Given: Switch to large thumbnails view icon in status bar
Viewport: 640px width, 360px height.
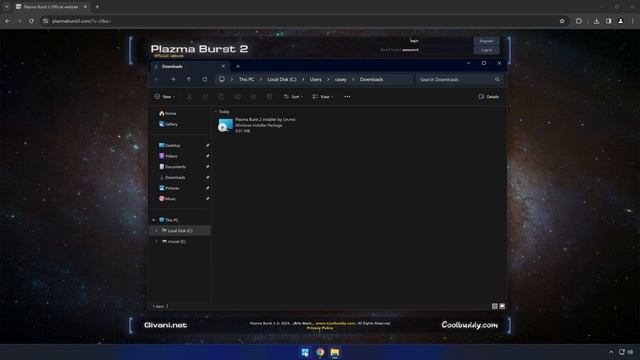Looking at the screenshot, I should (502, 306).
